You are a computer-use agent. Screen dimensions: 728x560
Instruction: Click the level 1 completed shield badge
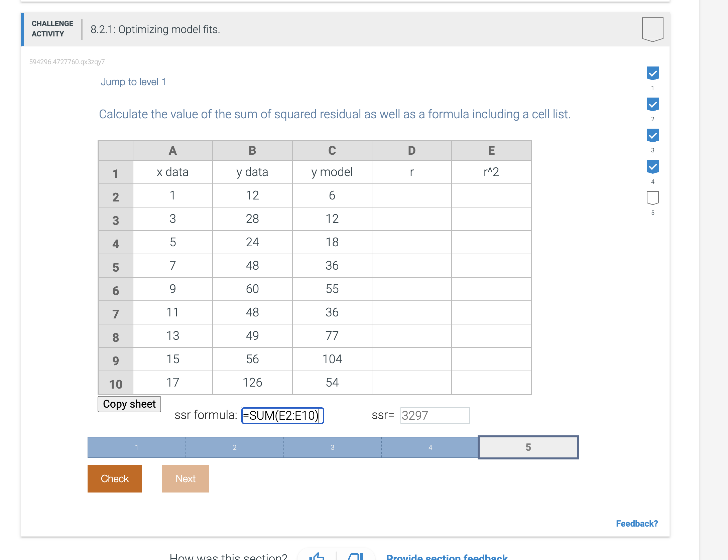(652, 73)
